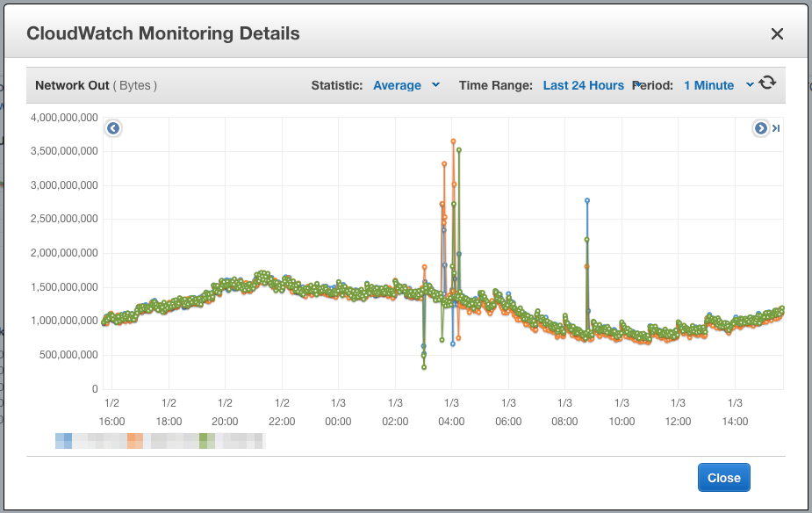The image size is (812, 513).
Task: Click the "00:00" x-axis label
Action: click(338, 422)
